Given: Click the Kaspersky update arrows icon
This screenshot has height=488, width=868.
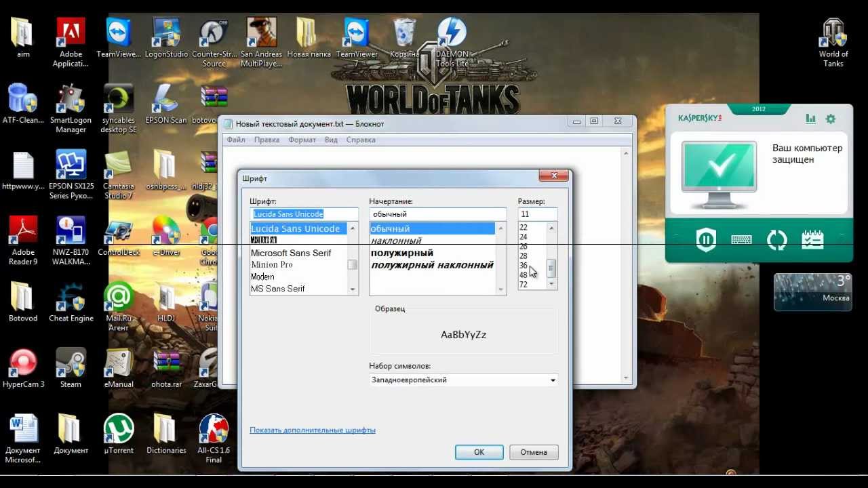Looking at the screenshot, I should click(776, 240).
